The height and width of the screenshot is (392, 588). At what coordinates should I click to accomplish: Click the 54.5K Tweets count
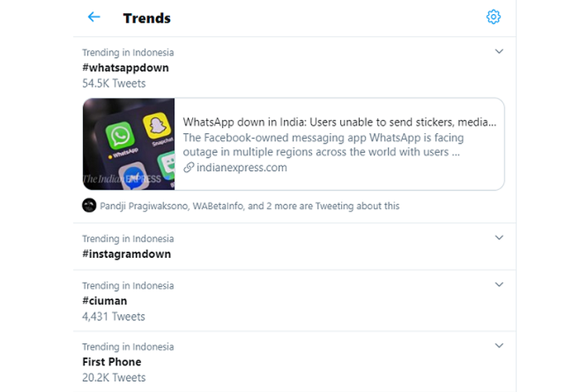click(114, 83)
